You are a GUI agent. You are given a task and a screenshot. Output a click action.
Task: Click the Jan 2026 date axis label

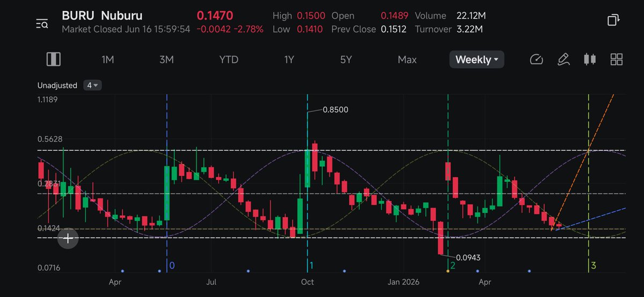pyautogui.click(x=403, y=281)
